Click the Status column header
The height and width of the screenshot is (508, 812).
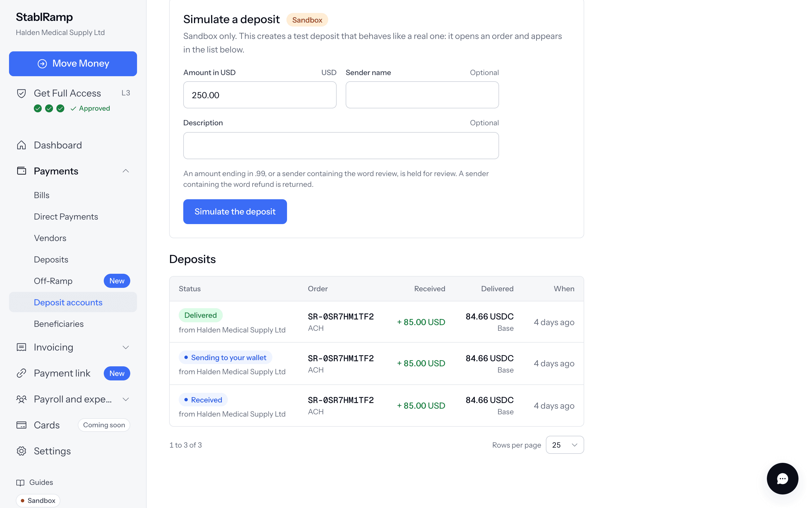tap(189, 289)
